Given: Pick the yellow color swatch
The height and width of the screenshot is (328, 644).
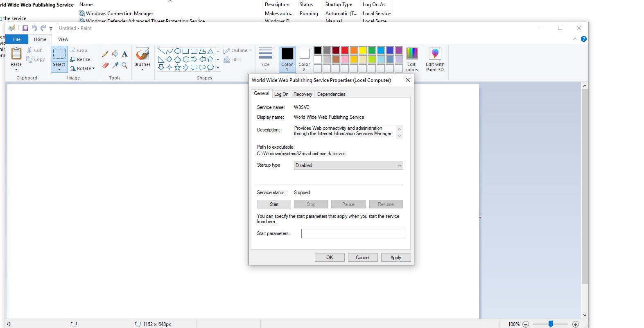Looking at the screenshot, I should 363,50.
